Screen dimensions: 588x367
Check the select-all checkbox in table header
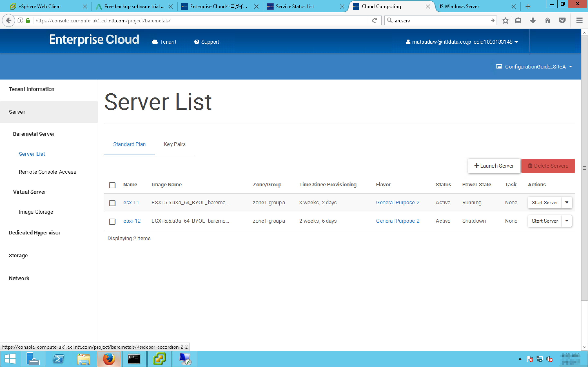tap(112, 185)
